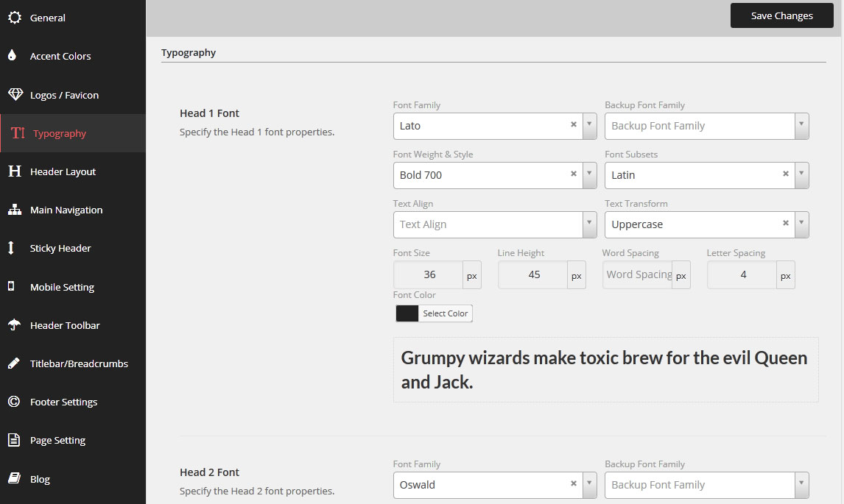Open the Footer Settings menu item
Viewport: 844px width, 504px height.
pyautogui.click(x=63, y=402)
